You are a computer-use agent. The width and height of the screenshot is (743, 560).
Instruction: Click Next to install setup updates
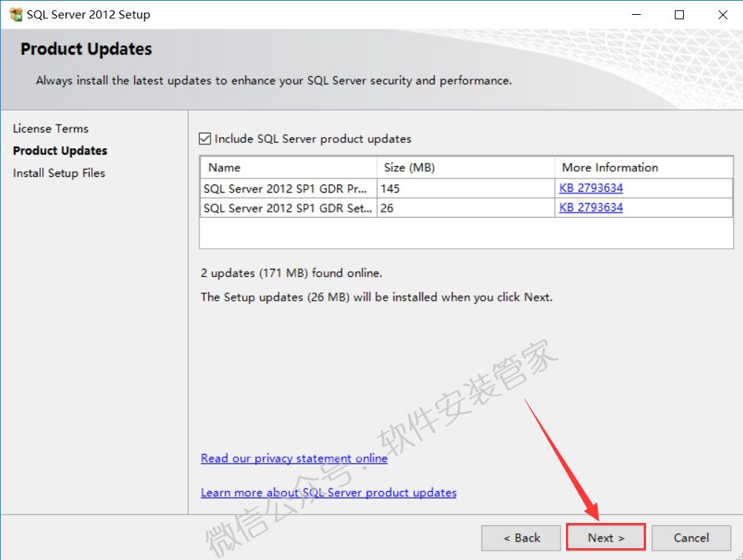pyautogui.click(x=606, y=538)
